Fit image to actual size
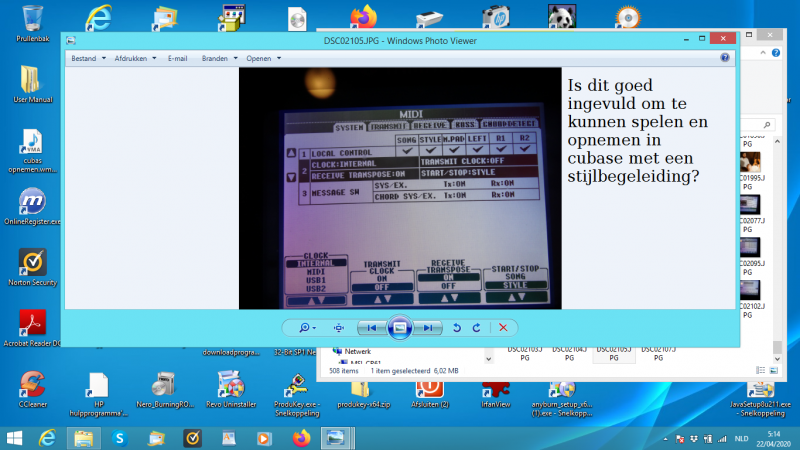 click(x=339, y=328)
